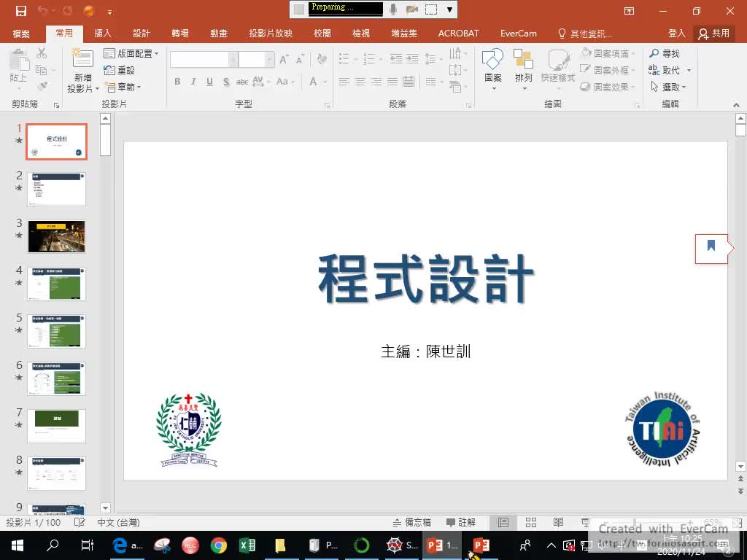Click the Cut scissors icon
Viewport: 747px width, 560px height.
(42, 52)
